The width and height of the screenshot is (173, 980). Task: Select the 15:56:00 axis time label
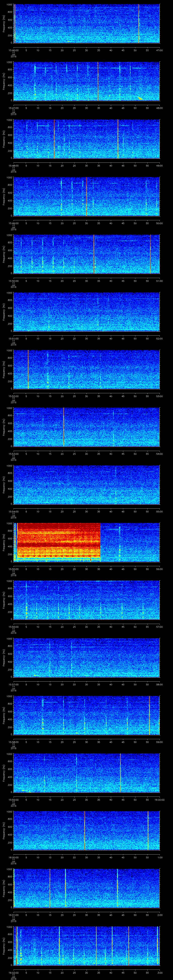click(13, 627)
